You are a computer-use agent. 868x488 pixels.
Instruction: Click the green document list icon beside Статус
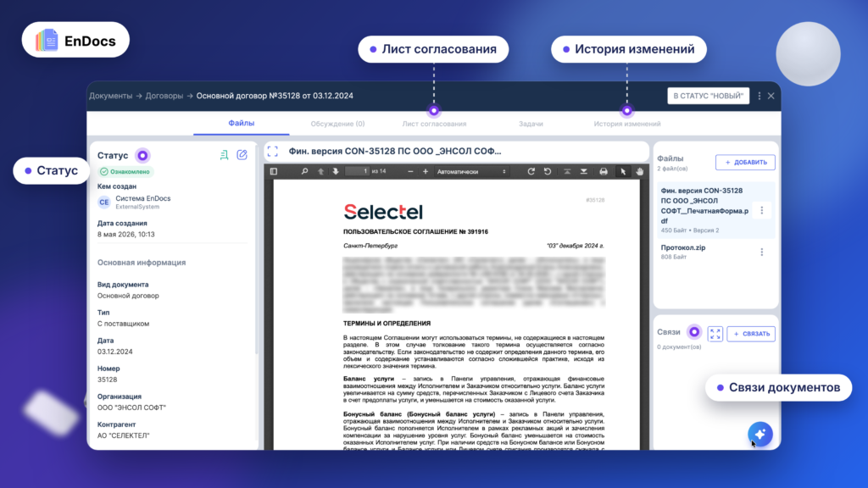(x=224, y=155)
